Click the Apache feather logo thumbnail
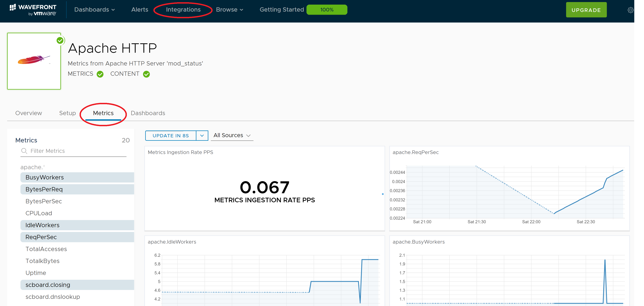Image resolution: width=644 pixels, height=306 pixels. click(x=34, y=60)
